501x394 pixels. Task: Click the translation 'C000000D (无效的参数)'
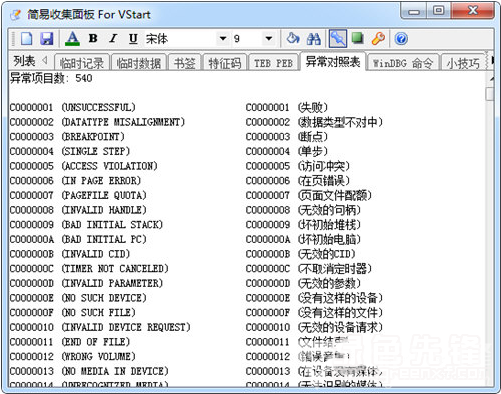[303, 283]
